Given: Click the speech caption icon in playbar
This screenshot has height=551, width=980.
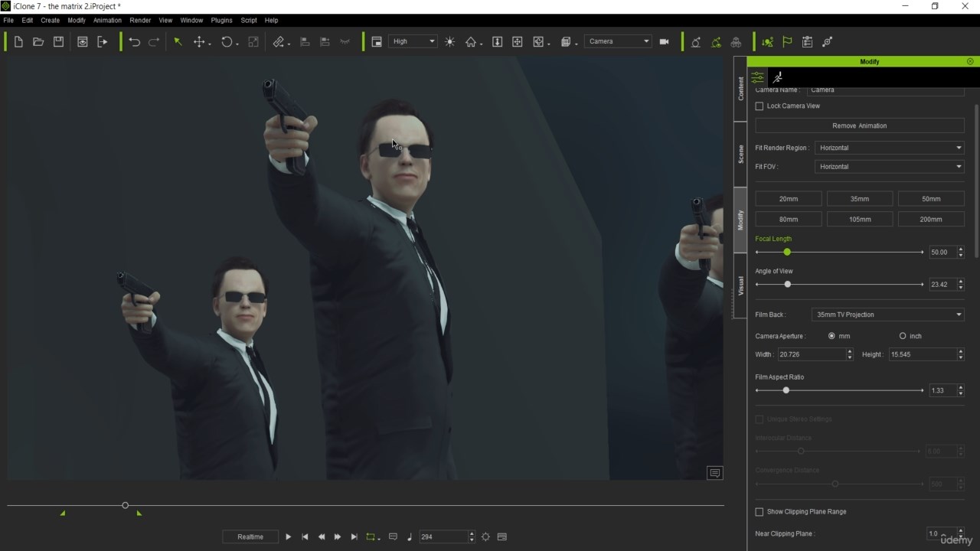Looking at the screenshot, I should tap(393, 537).
